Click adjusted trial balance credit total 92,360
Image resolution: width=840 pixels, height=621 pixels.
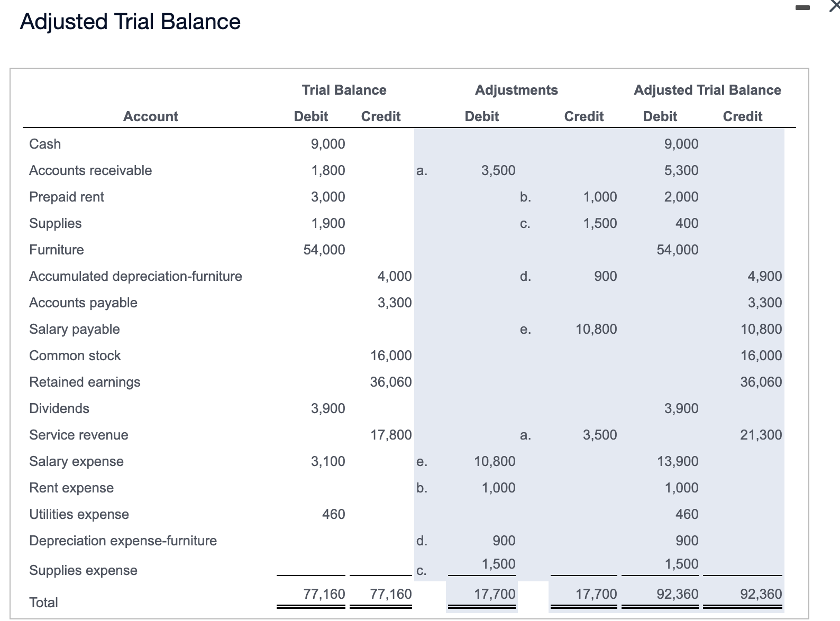click(x=761, y=594)
